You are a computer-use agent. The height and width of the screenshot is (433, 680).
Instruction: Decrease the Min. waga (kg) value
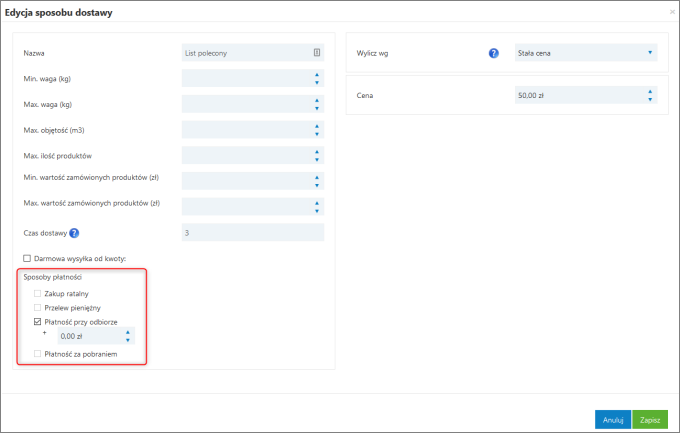(x=317, y=82)
